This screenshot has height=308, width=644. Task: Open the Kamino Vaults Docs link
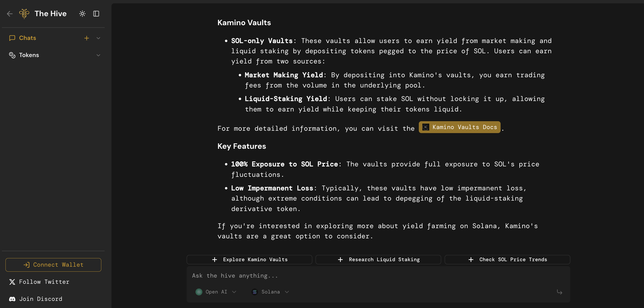(459, 127)
